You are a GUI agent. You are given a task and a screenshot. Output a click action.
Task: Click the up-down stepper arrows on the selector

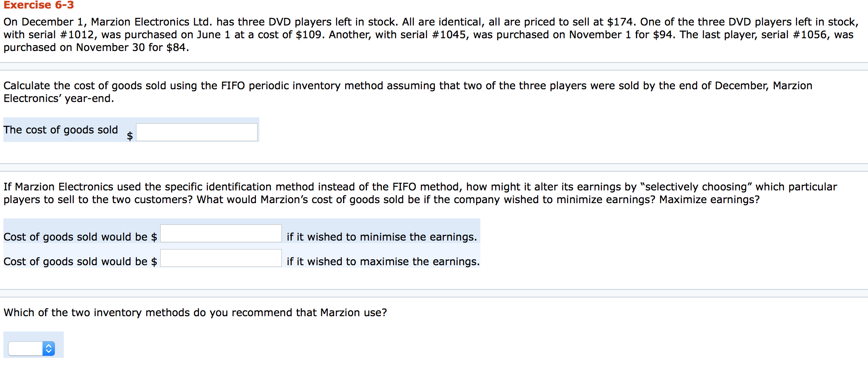(49, 348)
